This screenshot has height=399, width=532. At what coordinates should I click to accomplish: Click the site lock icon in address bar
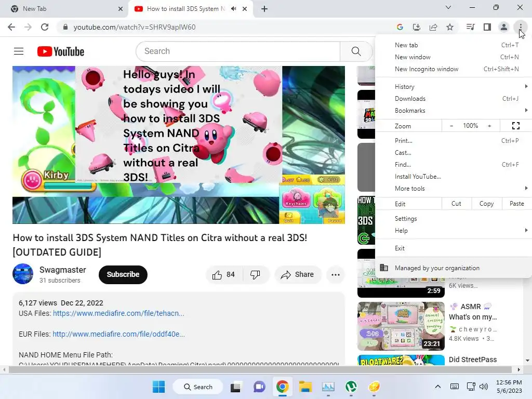point(65,27)
